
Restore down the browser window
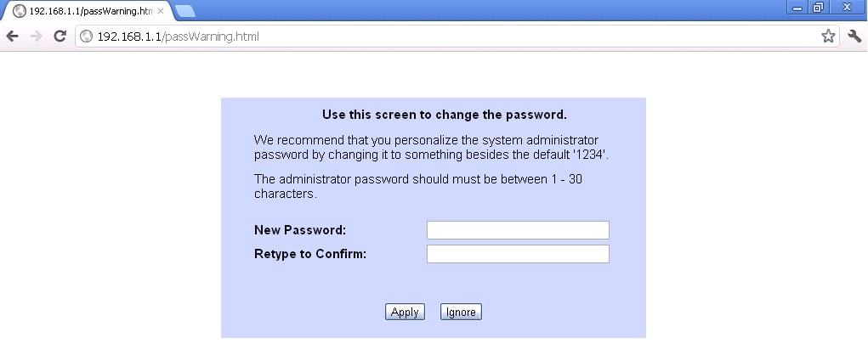point(819,7)
